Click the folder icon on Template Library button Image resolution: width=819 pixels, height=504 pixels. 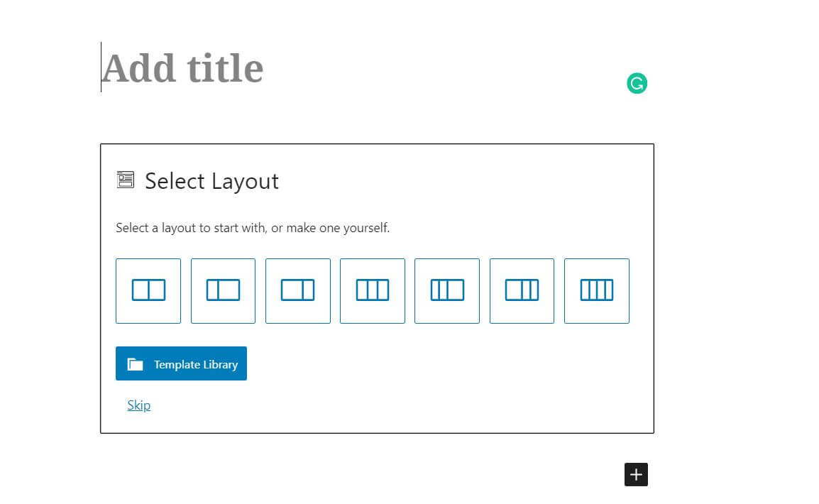tap(138, 363)
